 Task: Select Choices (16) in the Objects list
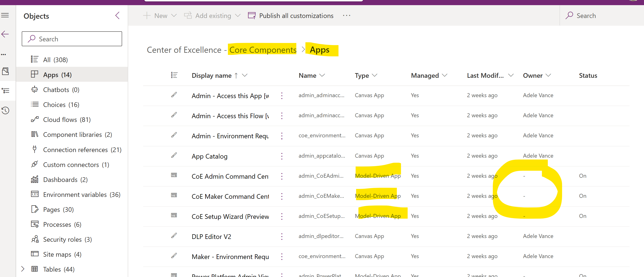coord(61,104)
